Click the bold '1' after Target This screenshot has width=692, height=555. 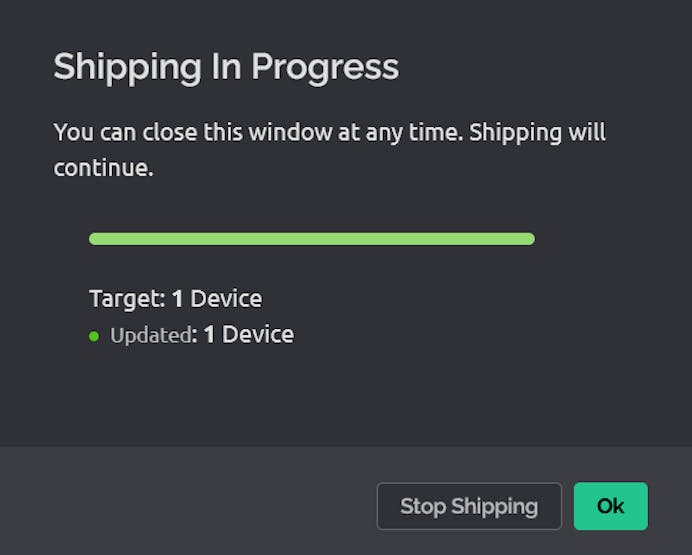click(x=177, y=298)
